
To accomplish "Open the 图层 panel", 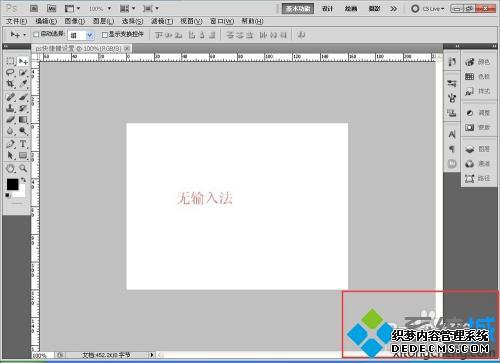I will coord(478,149).
